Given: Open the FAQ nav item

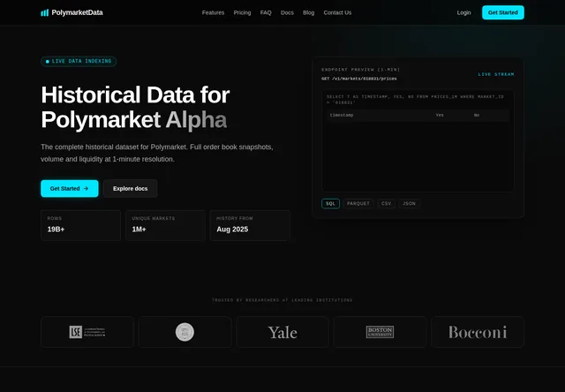Looking at the screenshot, I should (x=266, y=12).
